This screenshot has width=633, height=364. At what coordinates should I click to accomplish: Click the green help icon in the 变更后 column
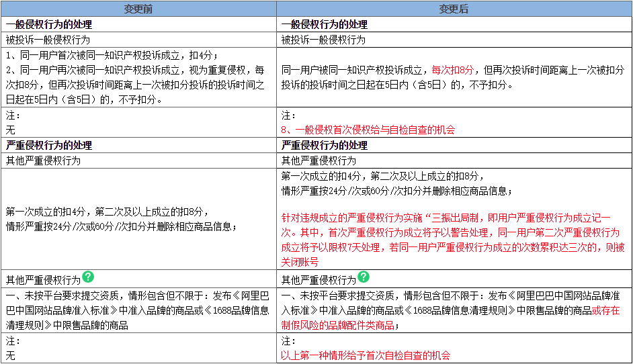pyautogui.click(x=364, y=277)
